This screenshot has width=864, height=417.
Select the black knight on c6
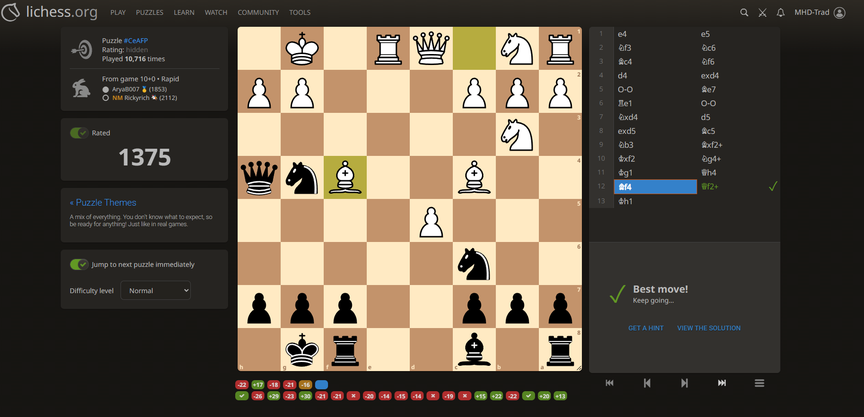[x=474, y=263]
